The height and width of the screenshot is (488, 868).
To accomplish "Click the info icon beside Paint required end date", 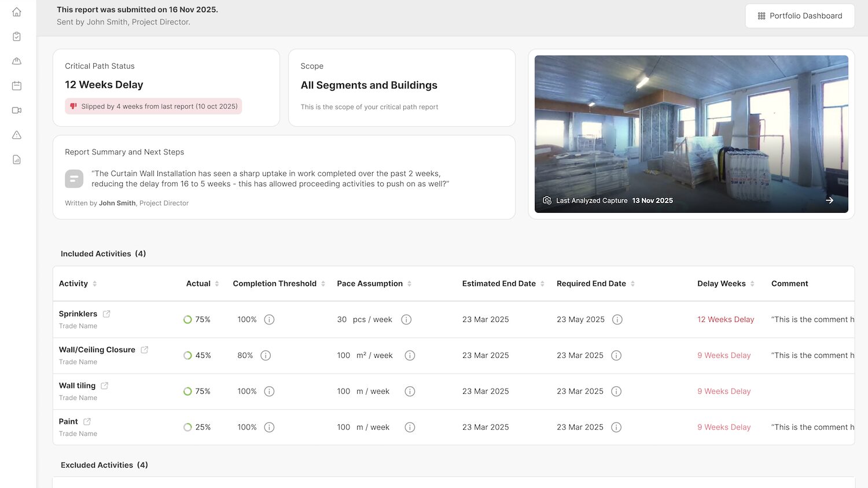I will (x=616, y=427).
